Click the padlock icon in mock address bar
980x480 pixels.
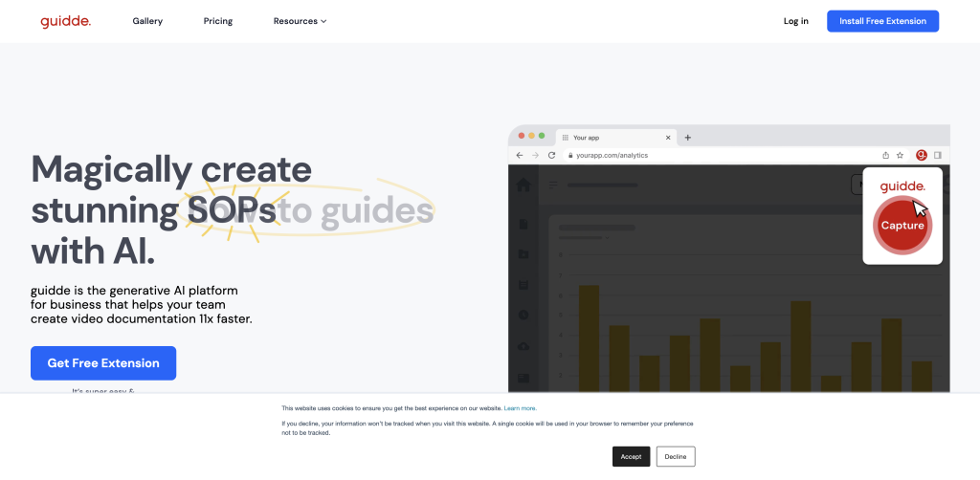click(569, 155)
